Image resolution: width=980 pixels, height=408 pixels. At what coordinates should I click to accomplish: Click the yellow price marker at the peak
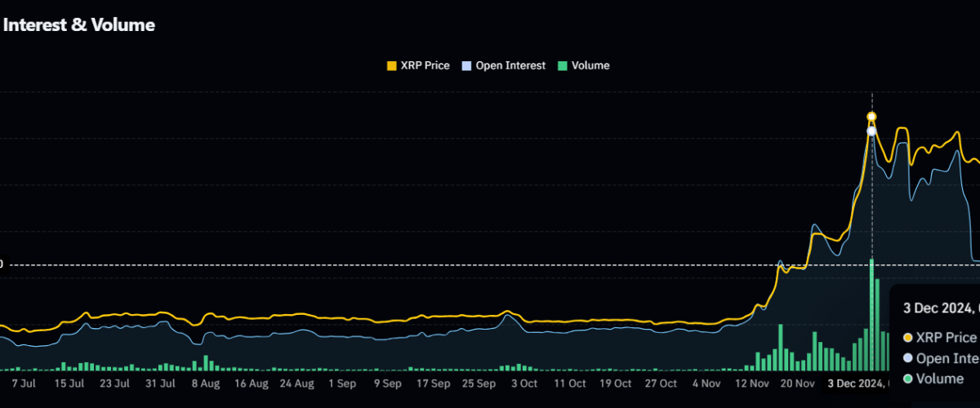click(871, 117)
